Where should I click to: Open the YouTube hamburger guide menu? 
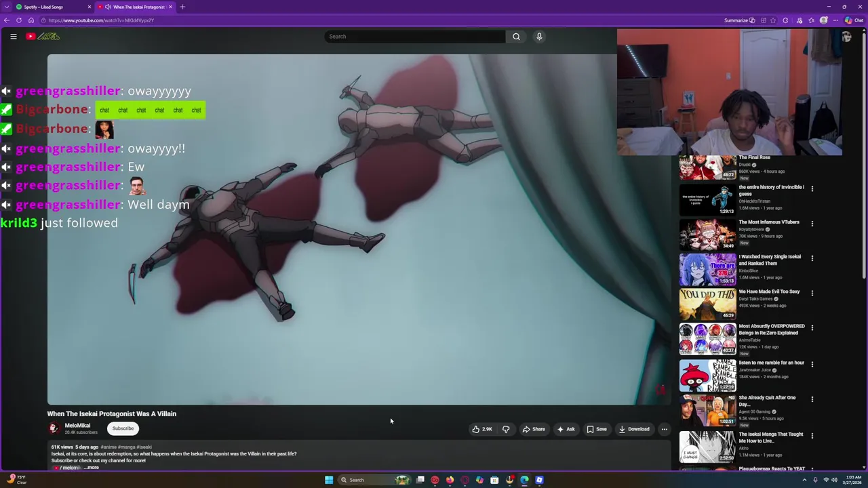(x=13, y=37)
